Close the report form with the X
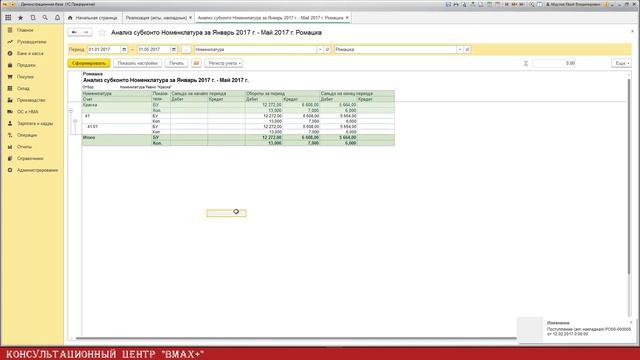The image size is (640, 360). [x=632, y=31]
